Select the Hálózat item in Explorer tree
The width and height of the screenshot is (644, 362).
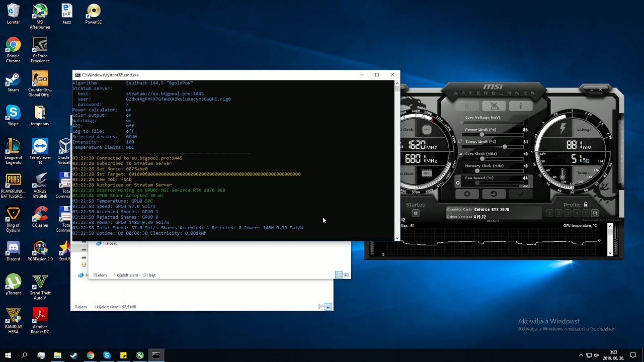pyautogui.click(x=110, y=243)
